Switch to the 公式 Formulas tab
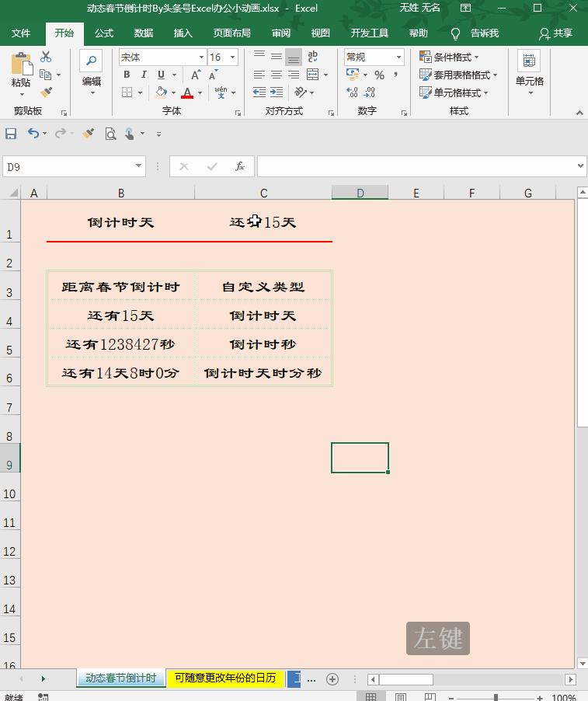The height and width of the screenshot is (701, 588). (104, 33)
